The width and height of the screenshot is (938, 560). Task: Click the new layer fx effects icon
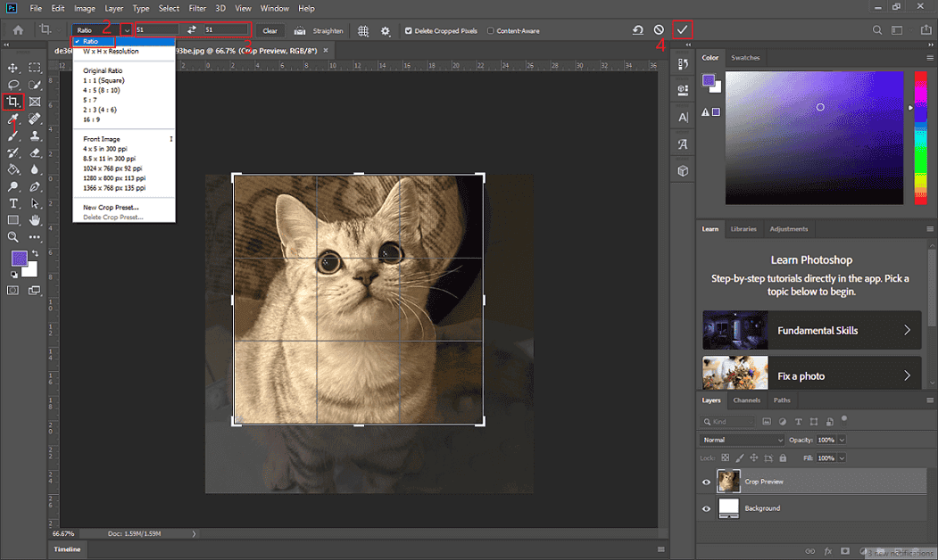click(x=826, y=551)
